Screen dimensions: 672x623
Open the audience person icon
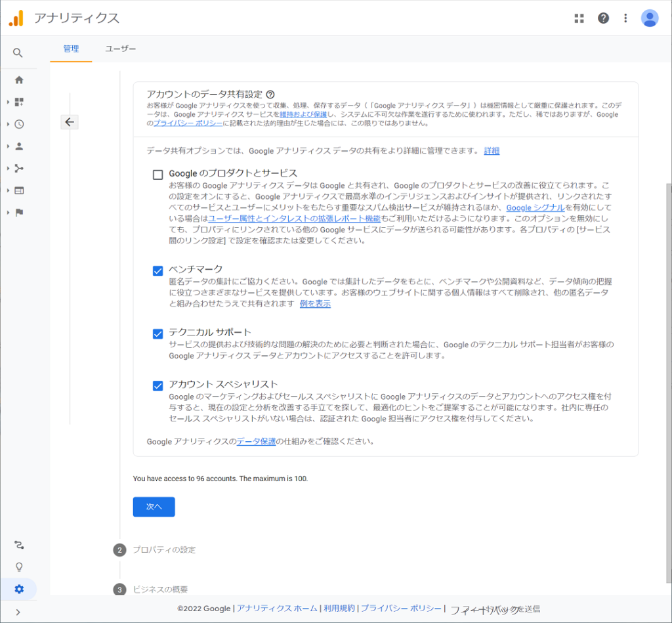coord(19,146)
